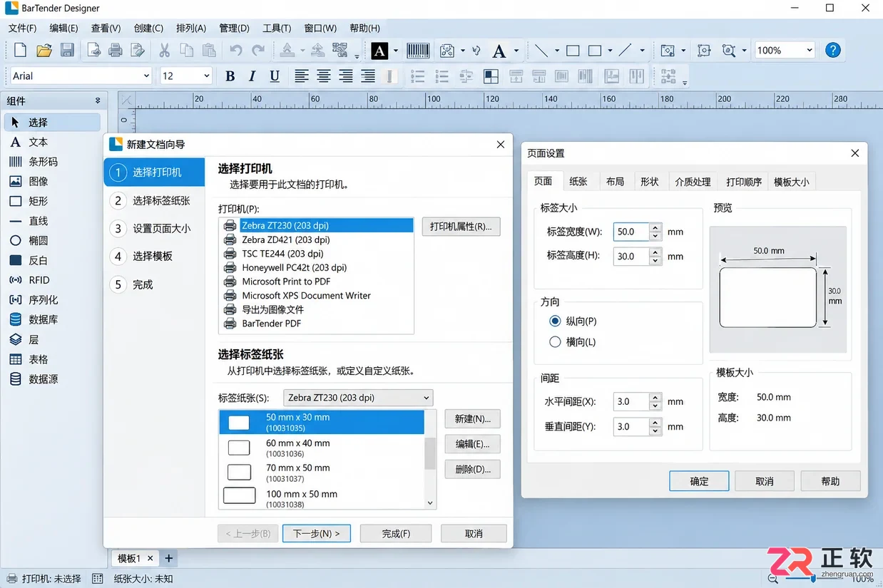This screenshot has width=883, height=588.
Task: Cut with the scissors icon
Action: tap(164, 50)
